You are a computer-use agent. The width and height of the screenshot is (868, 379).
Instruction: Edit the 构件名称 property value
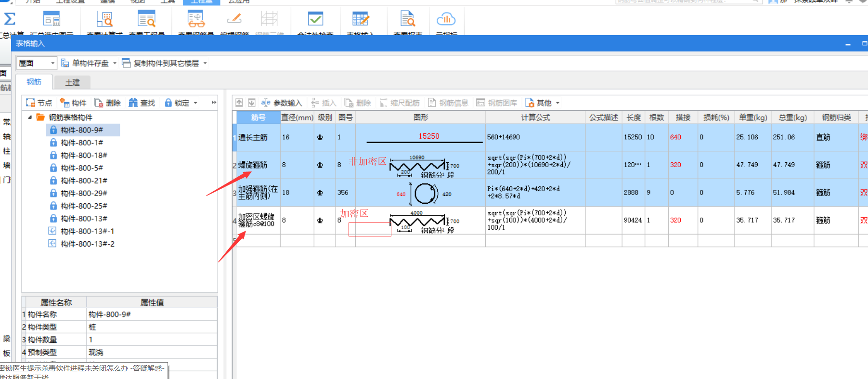152,314
